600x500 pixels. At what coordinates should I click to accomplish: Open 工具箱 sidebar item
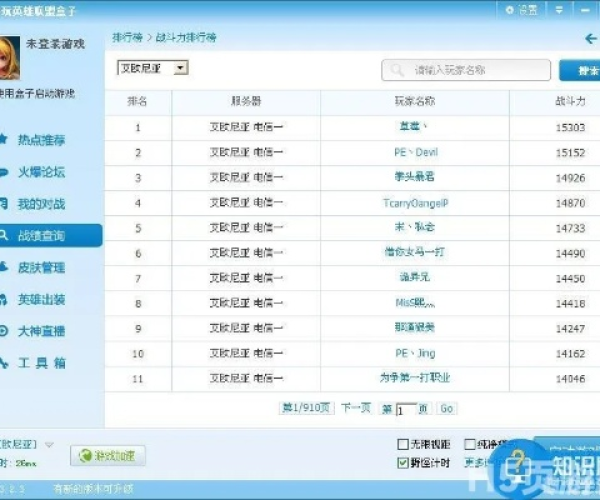41,363
